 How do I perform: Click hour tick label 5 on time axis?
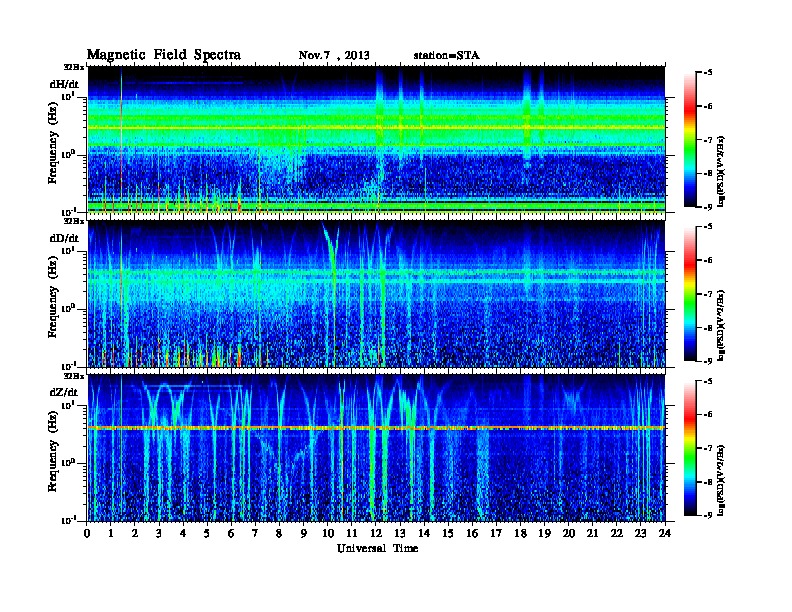[207, 533]
